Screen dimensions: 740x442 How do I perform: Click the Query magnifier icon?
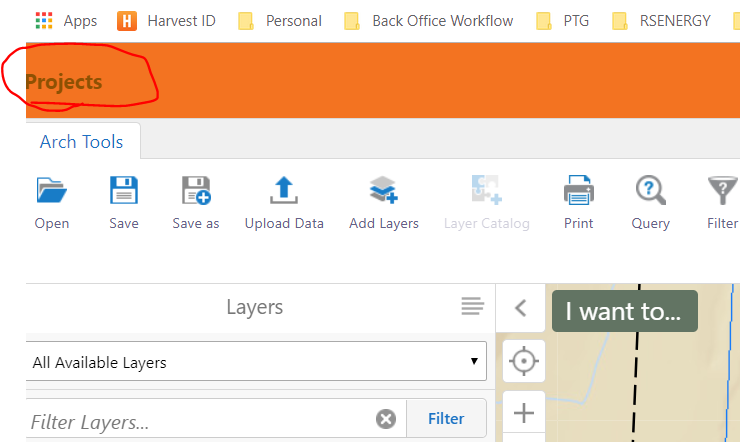650,190
